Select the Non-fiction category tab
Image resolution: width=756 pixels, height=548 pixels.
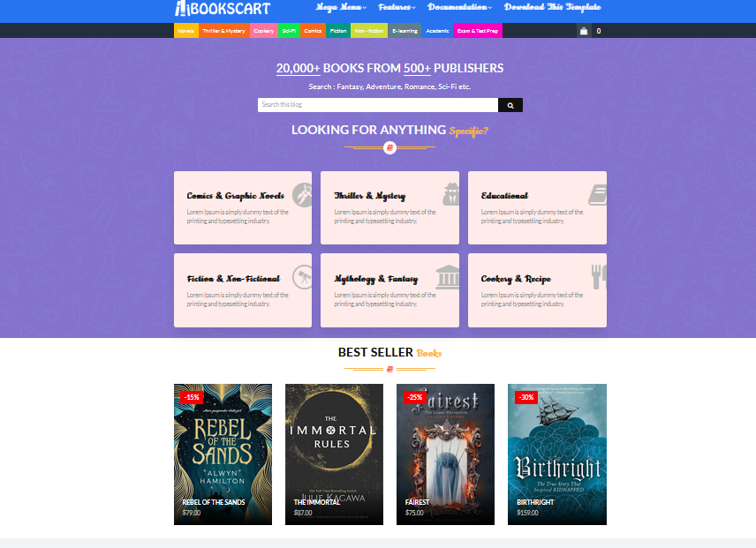369,30
